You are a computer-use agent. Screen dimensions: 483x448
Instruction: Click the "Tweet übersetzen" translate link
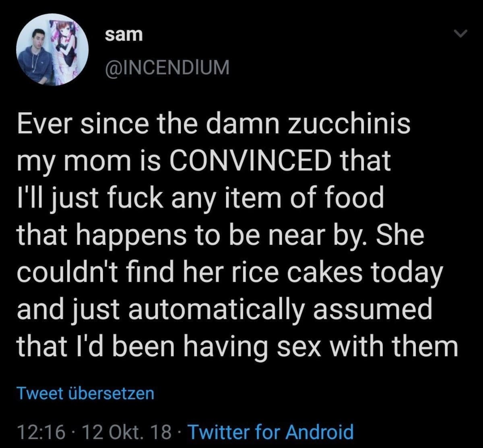click(85, 393)
